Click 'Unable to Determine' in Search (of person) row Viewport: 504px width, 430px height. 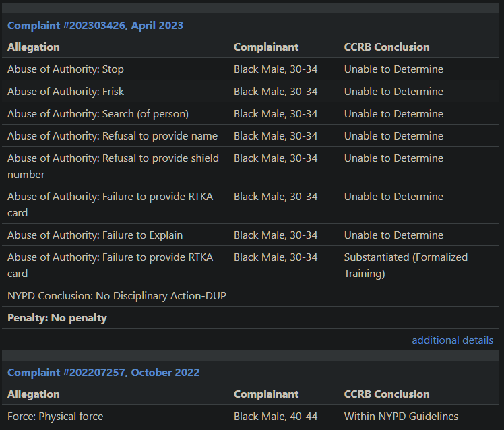point(393,113)
